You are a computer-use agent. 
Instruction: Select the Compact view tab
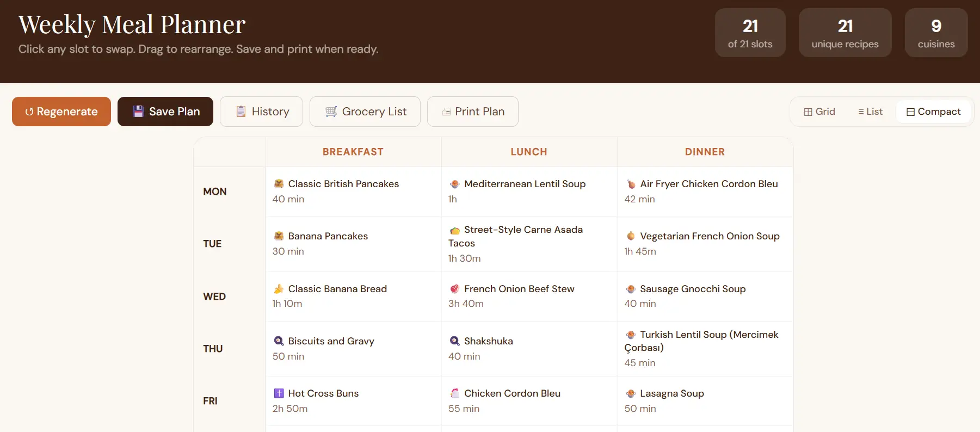coord(933,112)
